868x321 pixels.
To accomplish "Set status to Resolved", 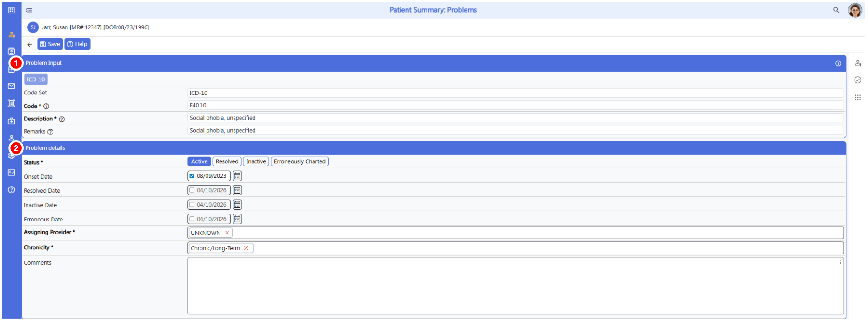I will coord(227,161).
